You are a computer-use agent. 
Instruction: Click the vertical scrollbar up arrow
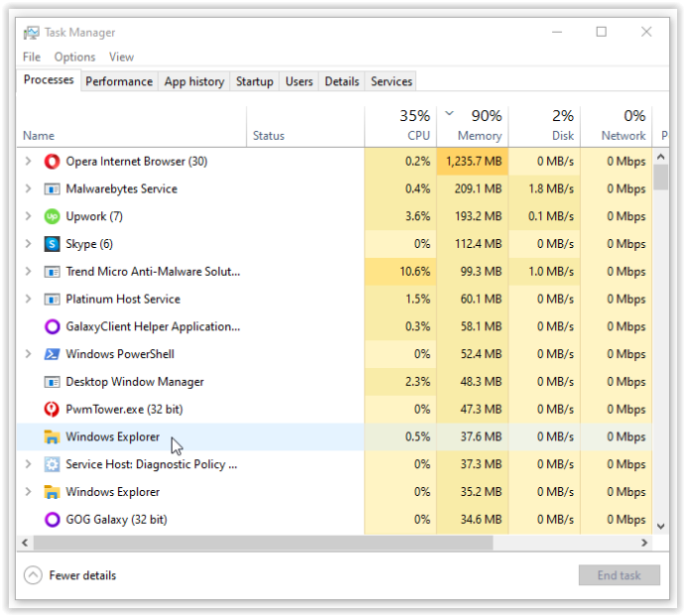click(660, 157)
